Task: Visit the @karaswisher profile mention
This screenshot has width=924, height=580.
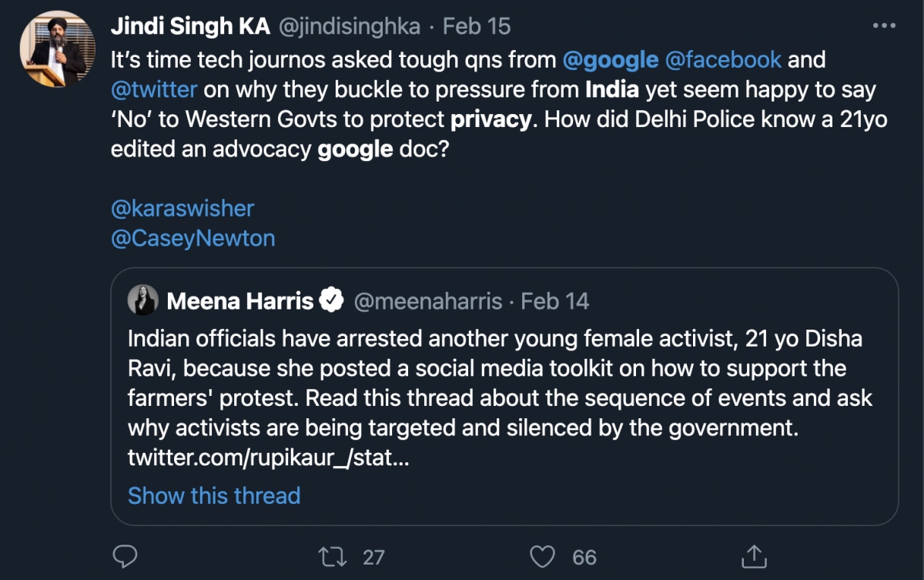Action: tap(182, 208)
